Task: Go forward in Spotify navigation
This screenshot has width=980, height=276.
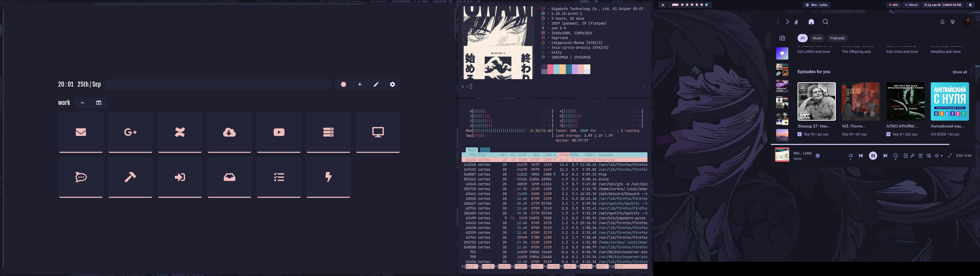Action: point(788,22)
